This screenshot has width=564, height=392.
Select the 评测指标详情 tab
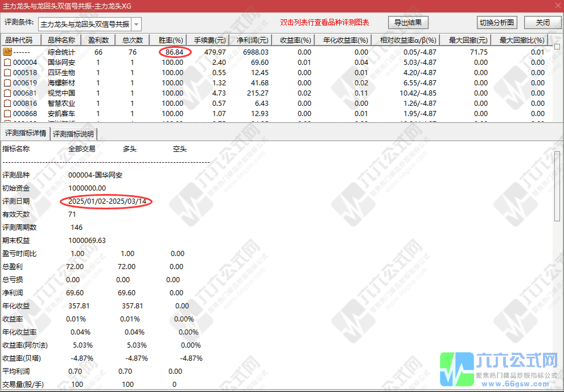(x=26, y=134)
